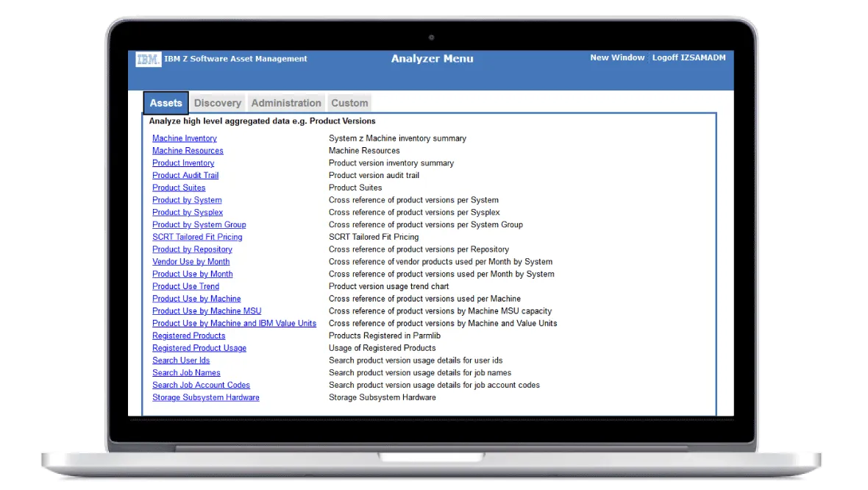Open the Search Job Names link
Viewport: 868px width, 490px height.
[x=186, y=373]
